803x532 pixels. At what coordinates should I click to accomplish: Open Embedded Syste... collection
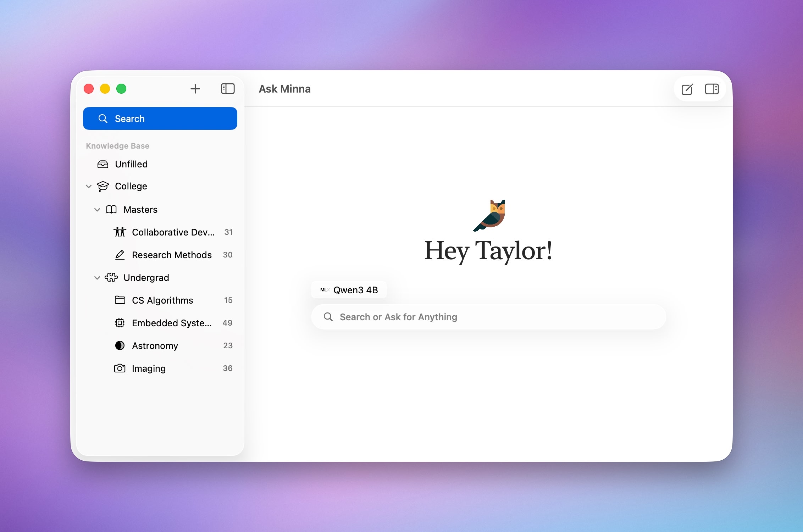(160, 323)
